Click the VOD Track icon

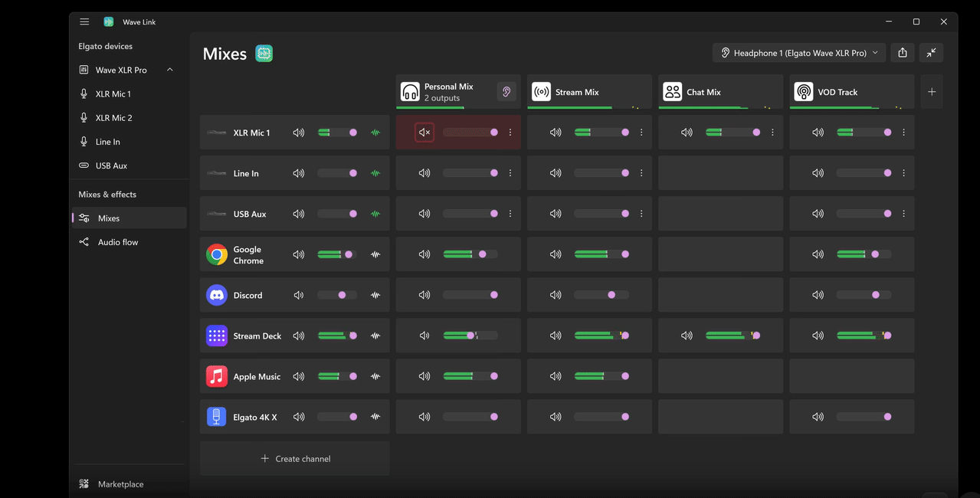[x=804, y=92]
